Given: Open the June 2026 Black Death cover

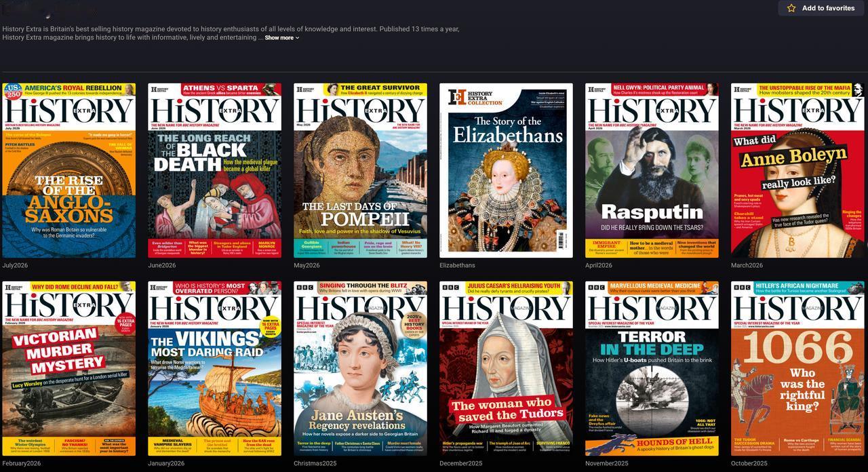Looking at the screenshot, I should [214, 170].
